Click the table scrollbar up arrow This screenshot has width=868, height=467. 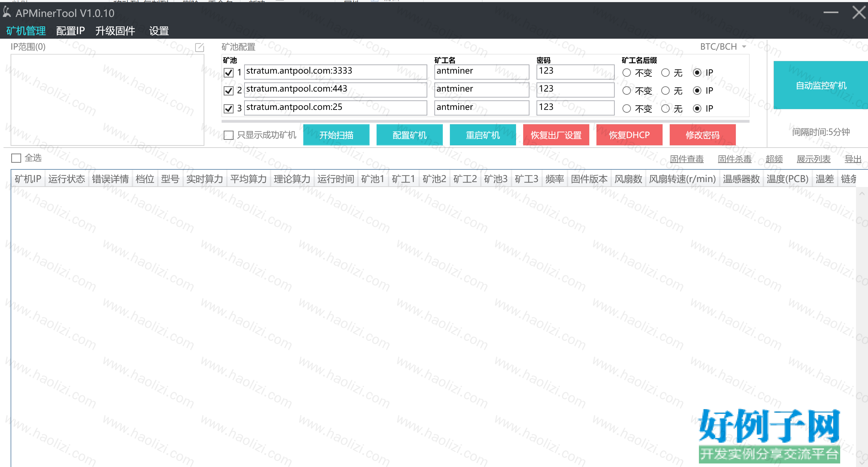[862, 193]
